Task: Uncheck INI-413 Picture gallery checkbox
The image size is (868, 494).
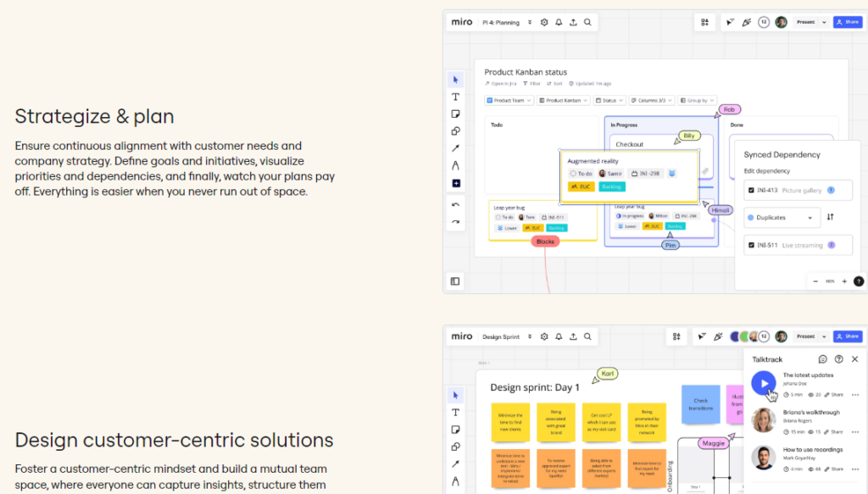Action: [751, 191]
